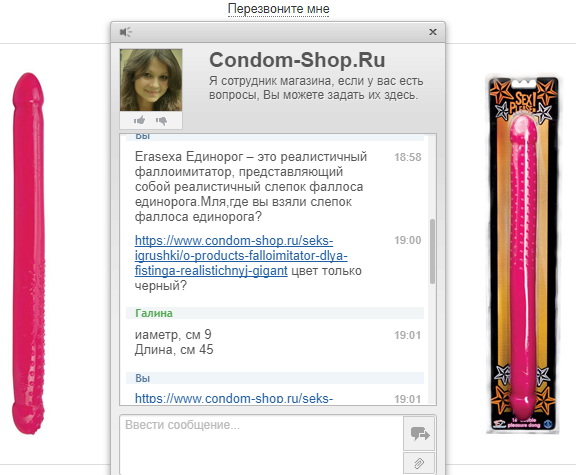
Task: Close the Condom-Shop.Ru chat window
Action: pyautogui.click(x=433, y=32)
